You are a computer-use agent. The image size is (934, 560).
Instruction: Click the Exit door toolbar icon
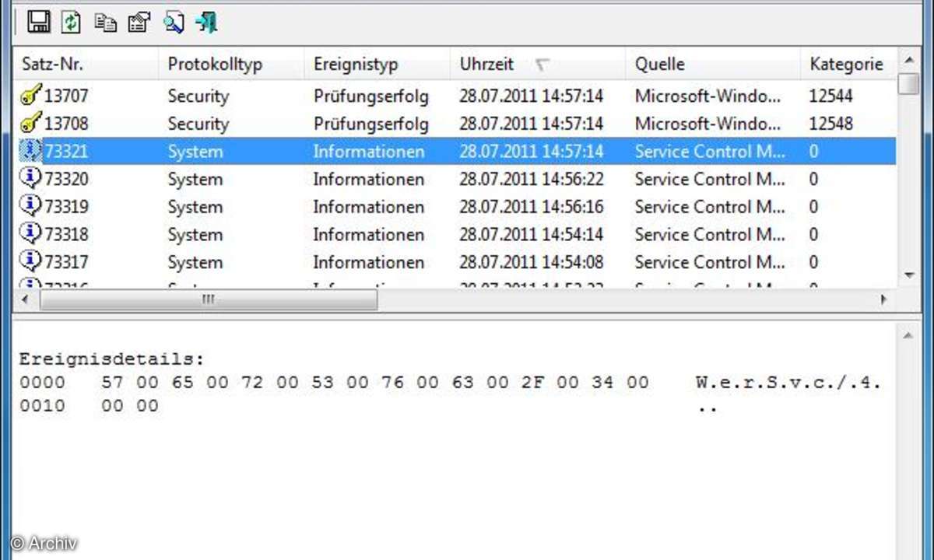coord(206,22)
